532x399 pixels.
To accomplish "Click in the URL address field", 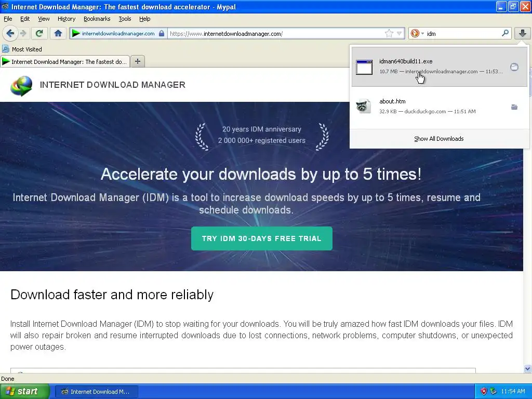I will [275, 33].
